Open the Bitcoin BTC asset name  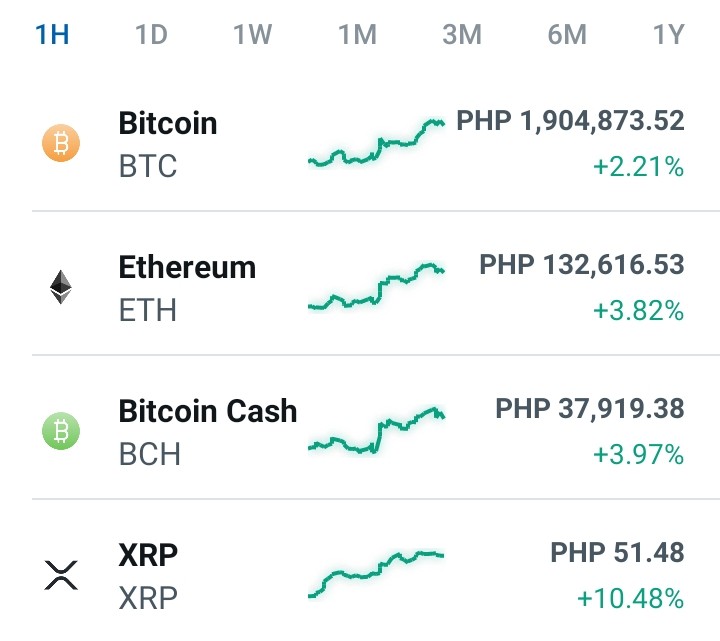tap(168, 144)
